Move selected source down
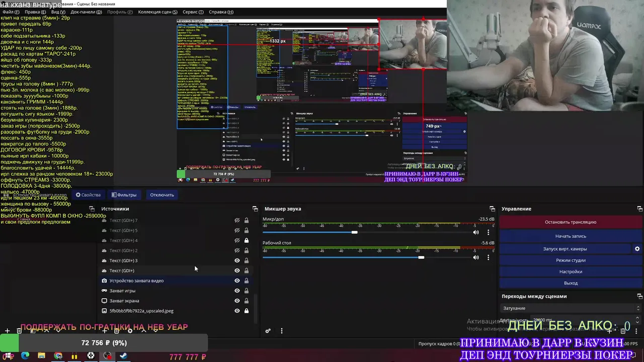This screenshot has height=362, width=644. 156,330
